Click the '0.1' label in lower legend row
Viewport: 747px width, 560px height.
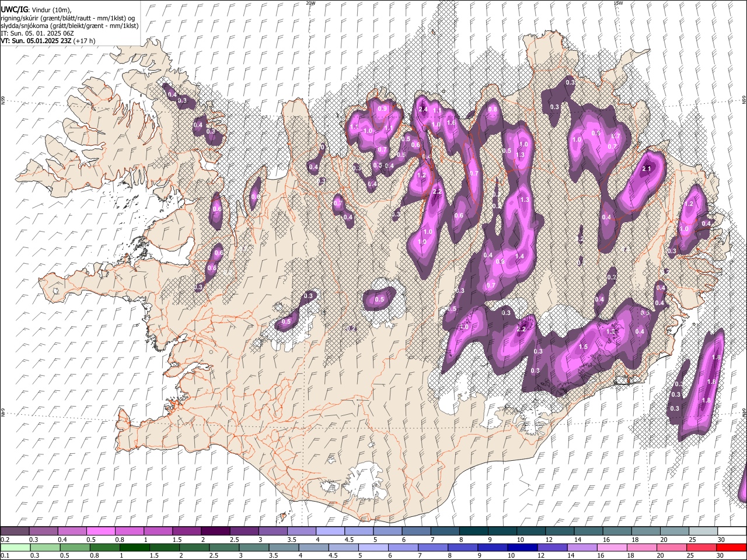pyautogui.click(x=5, y=556)
